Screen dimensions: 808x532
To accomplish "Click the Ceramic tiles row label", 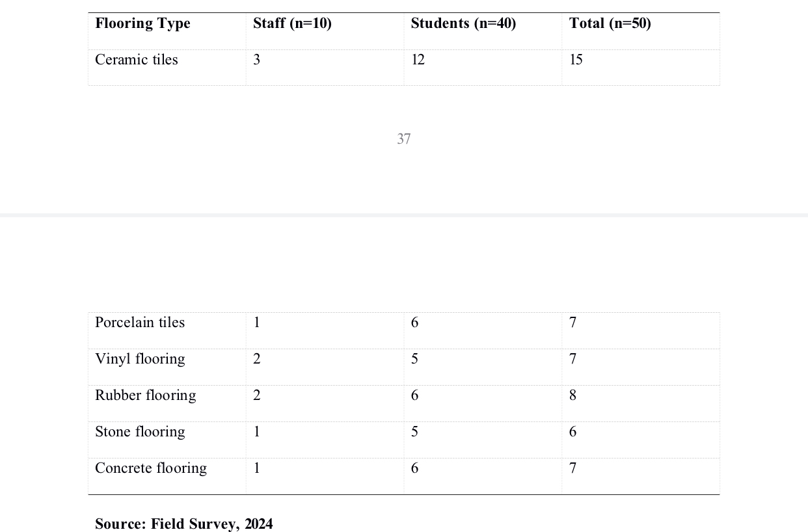I will pyautogui.click(x=136, y=60).
